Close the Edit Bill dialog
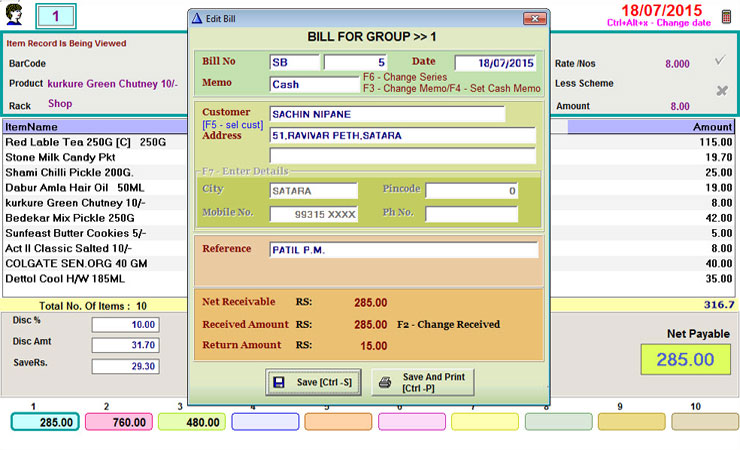Screen dimensions: 740x450 point(535,18)
